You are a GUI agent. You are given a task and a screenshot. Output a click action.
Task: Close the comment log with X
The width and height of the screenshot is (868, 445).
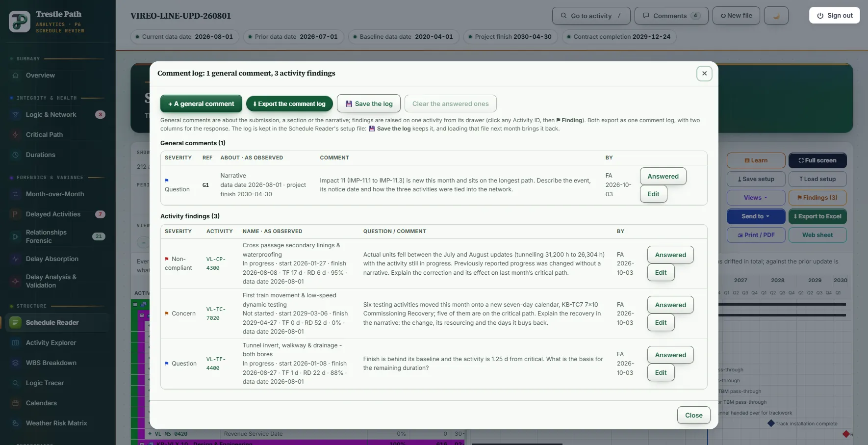click(x=704, y=74)
